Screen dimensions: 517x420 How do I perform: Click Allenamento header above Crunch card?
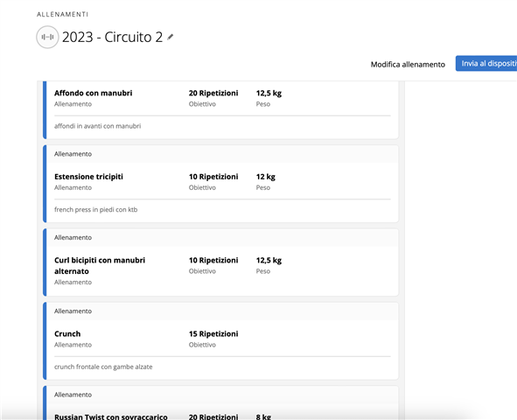73,311
